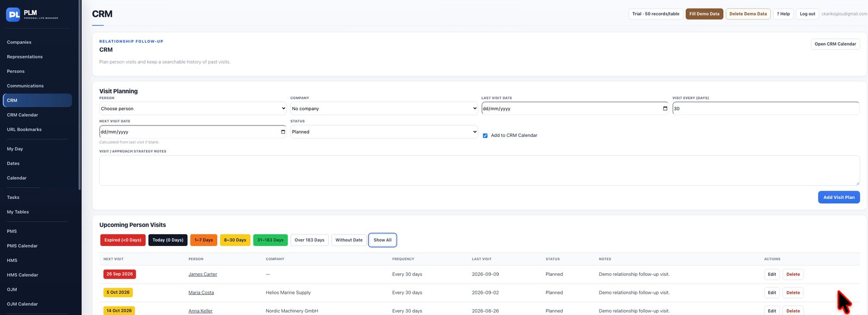868x315 pixels.
Task: Filter visits by 1–7 Days
Action: point(203,240)
